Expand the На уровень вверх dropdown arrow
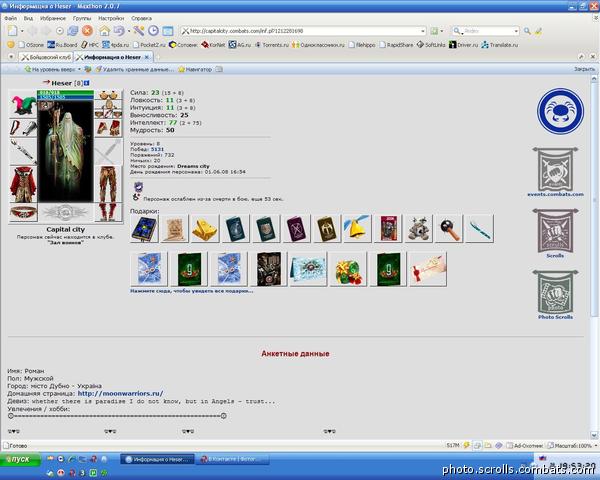Screen dimensions: 600x480 pyautogui.click(x=79, y=69)
